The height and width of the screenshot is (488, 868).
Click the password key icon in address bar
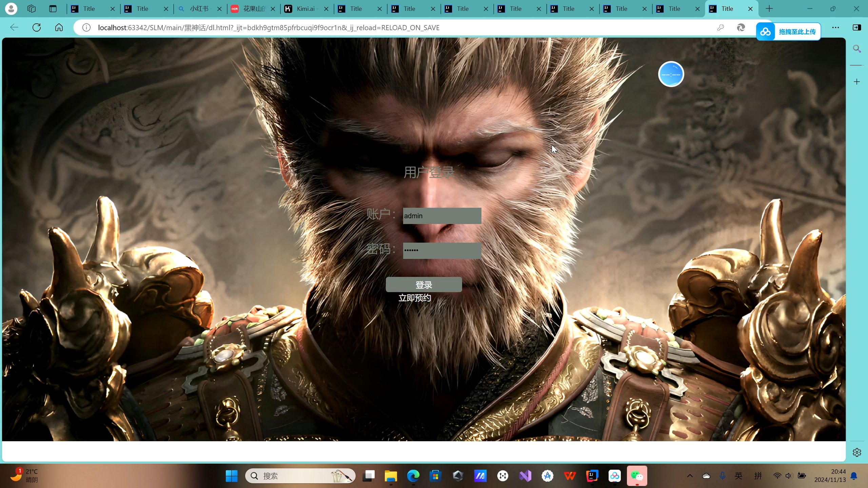[721, 27]
